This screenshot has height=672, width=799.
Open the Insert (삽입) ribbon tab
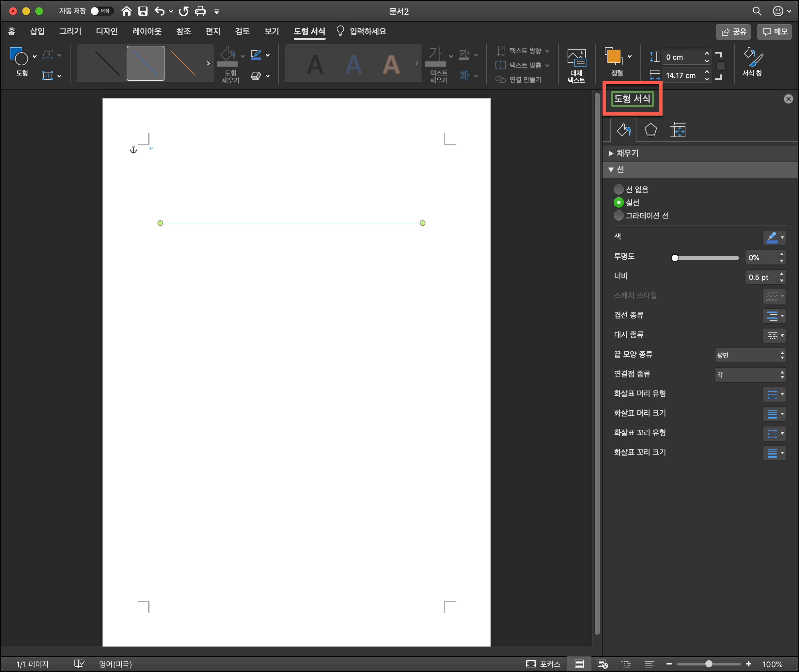pyautogui.click(x=37, y=31)
